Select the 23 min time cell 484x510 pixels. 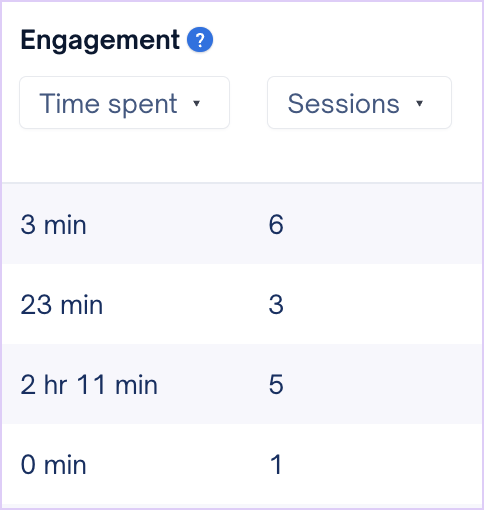coord(62,305)
